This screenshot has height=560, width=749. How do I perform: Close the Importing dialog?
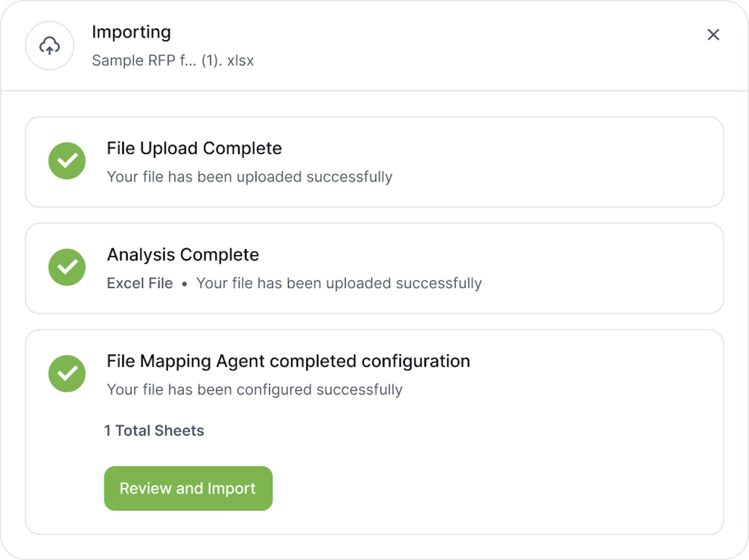[x=713, y=35]
